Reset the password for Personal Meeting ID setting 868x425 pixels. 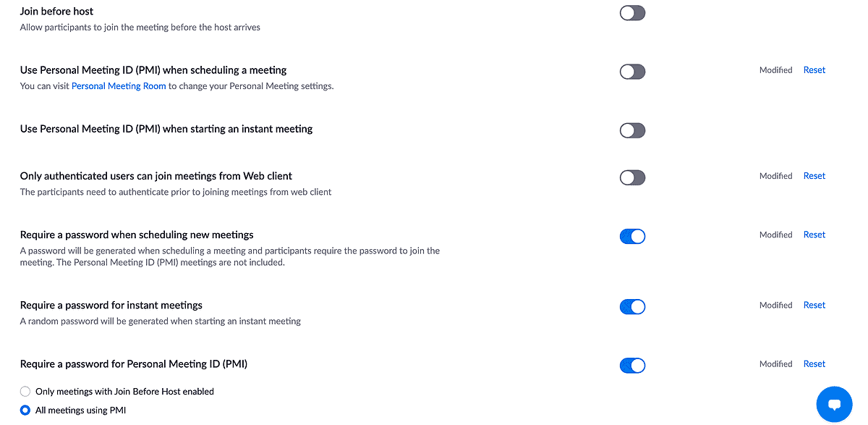tap(814, 364)
